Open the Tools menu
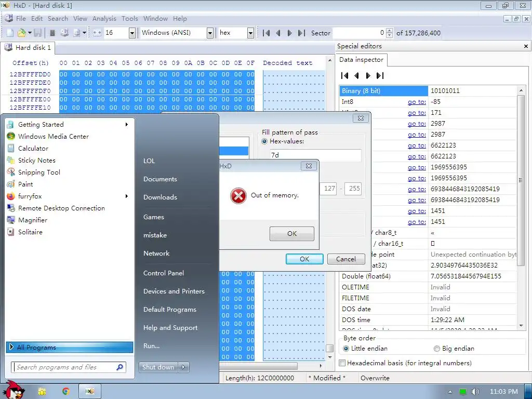The image size is (532, 399). pyautogui.click(x=129, y=19)
